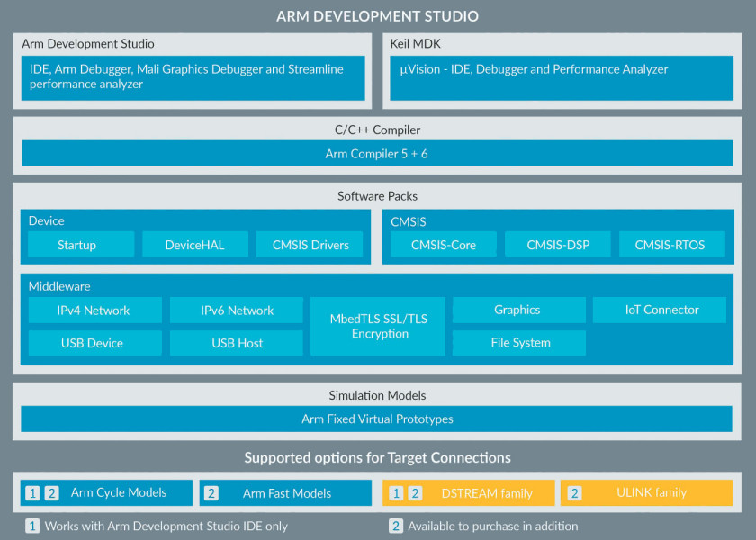Viewport: 756px width, 540px height.
Task: Choose the CMSIS-RTOS block
Action: tap(671, 245)
